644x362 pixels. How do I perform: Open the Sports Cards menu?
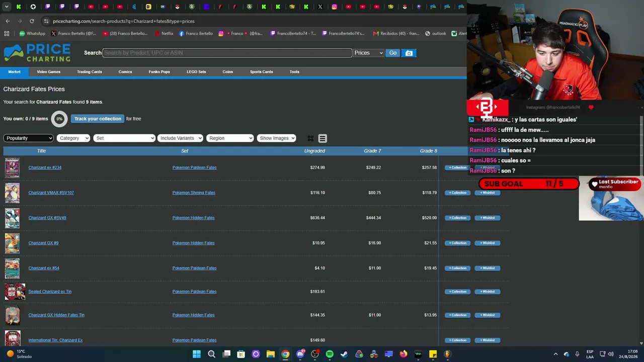(262, 72)
